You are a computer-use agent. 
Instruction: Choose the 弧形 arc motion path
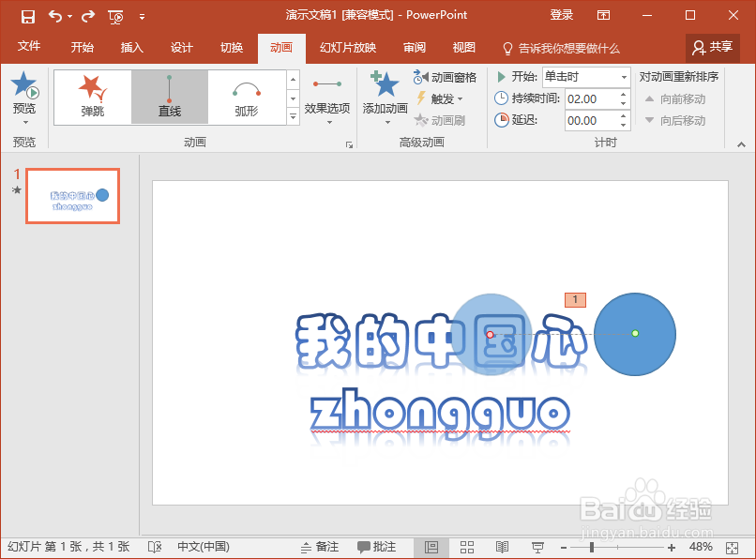tap(247, 97)
